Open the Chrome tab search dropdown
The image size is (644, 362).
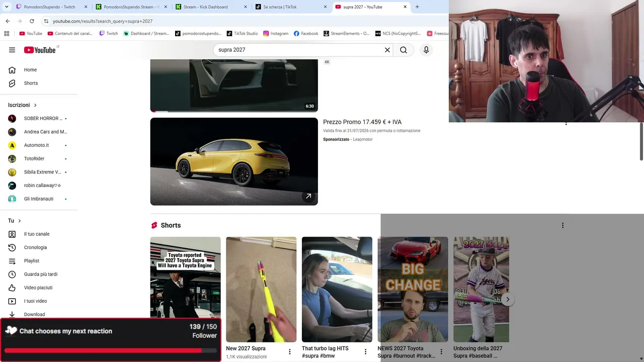pyautogui.click(x=7, y=7)
